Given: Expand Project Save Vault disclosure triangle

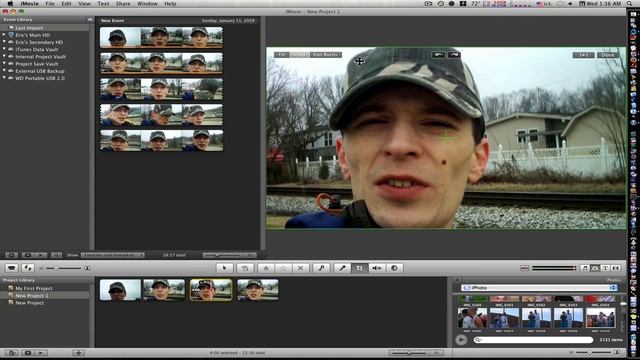Looking at the screenshot, I should 4,64.
